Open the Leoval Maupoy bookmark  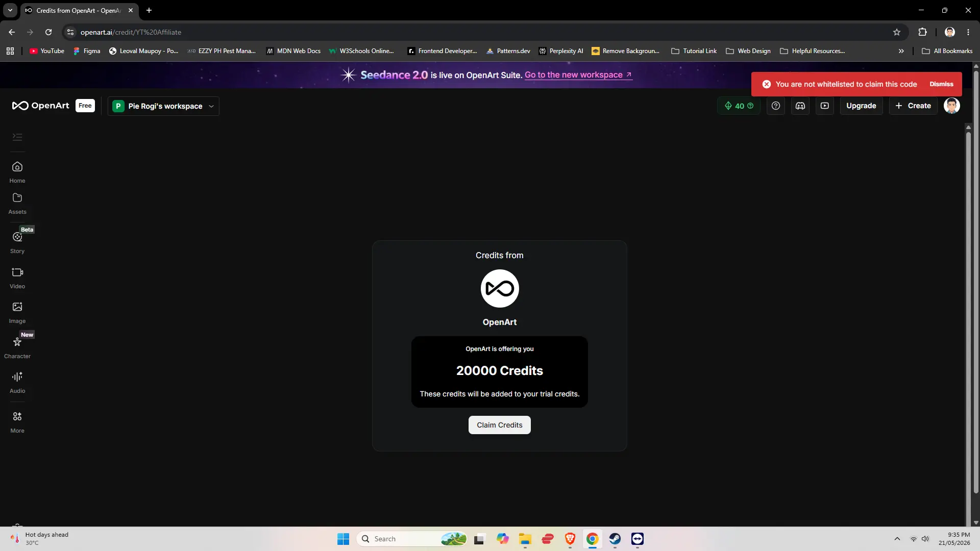[x=143, y=51]
